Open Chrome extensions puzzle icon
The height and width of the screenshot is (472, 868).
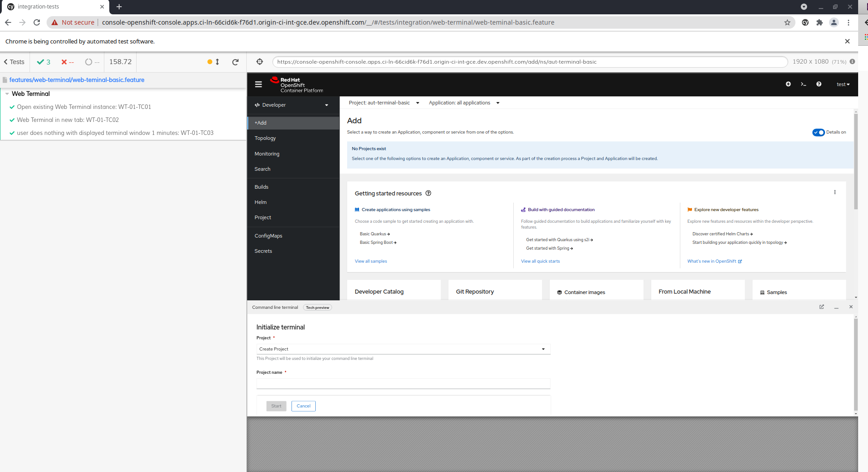click(x=820, y=22)
